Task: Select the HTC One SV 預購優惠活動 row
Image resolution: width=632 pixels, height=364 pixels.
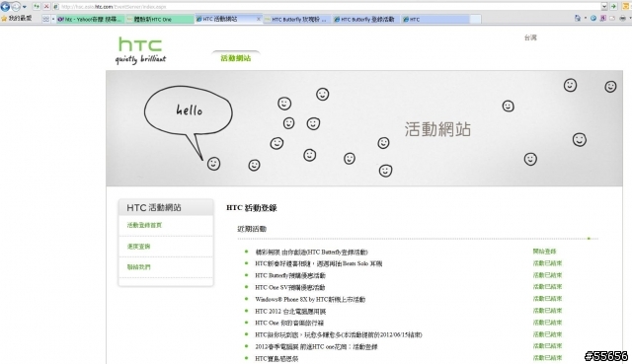Action: pyautogui.click(x=289, y=287)
